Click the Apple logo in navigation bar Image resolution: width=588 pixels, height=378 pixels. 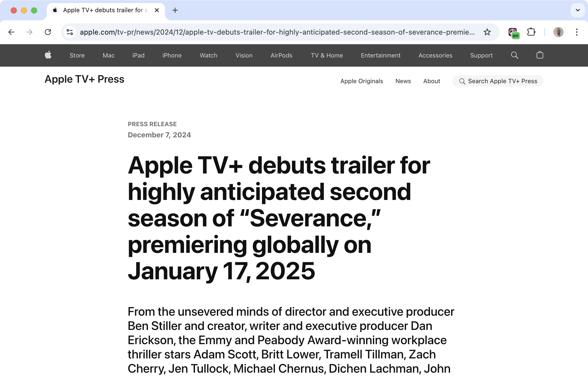[48, 55]
